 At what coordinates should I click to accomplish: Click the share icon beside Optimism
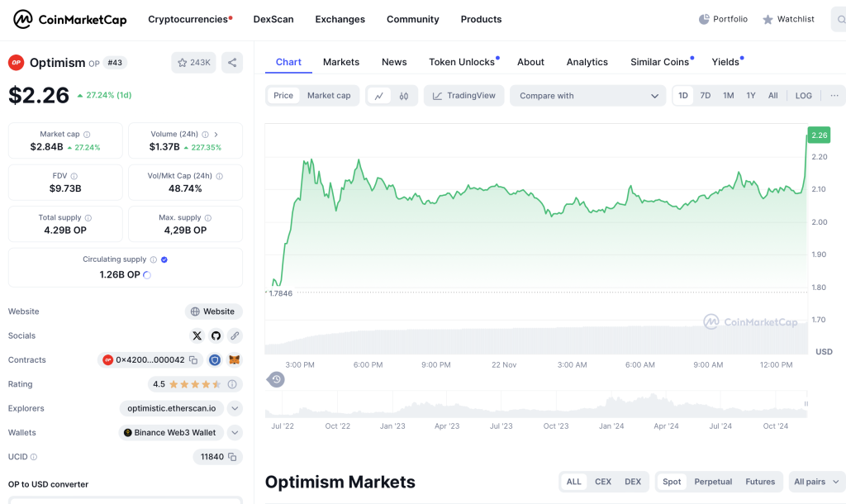tap(232, 63)
